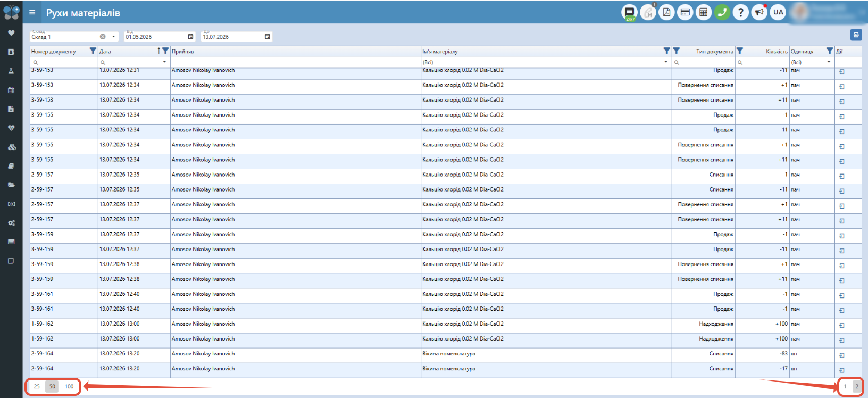The width and height of the screenshot is (868, 398).
Task: Sort by the Кількість column header
Action: [777, 52]
